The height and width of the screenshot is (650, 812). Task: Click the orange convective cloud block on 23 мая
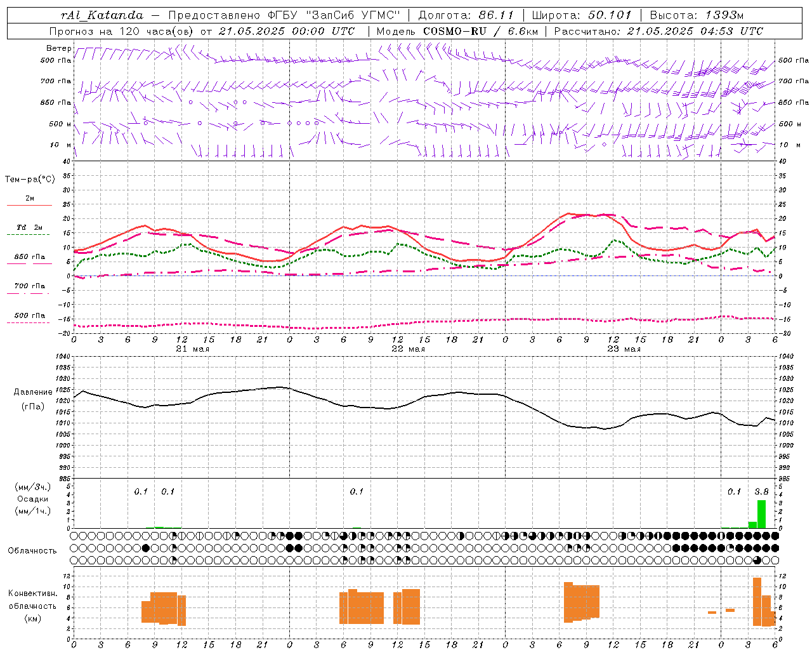pos(582,602)
